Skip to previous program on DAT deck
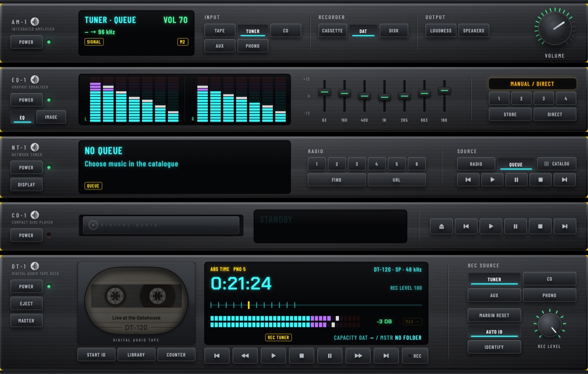This screenshot has width=588, height=374. pyautogui.click(x=217, y=356)
